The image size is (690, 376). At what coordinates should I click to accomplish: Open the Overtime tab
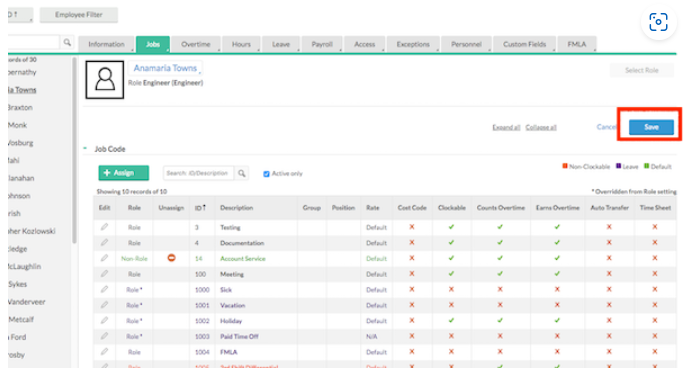pos(195,44)
